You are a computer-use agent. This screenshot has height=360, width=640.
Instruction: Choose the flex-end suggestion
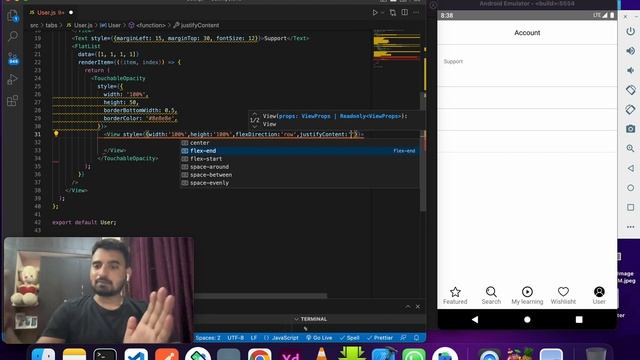tap(299, 151)
